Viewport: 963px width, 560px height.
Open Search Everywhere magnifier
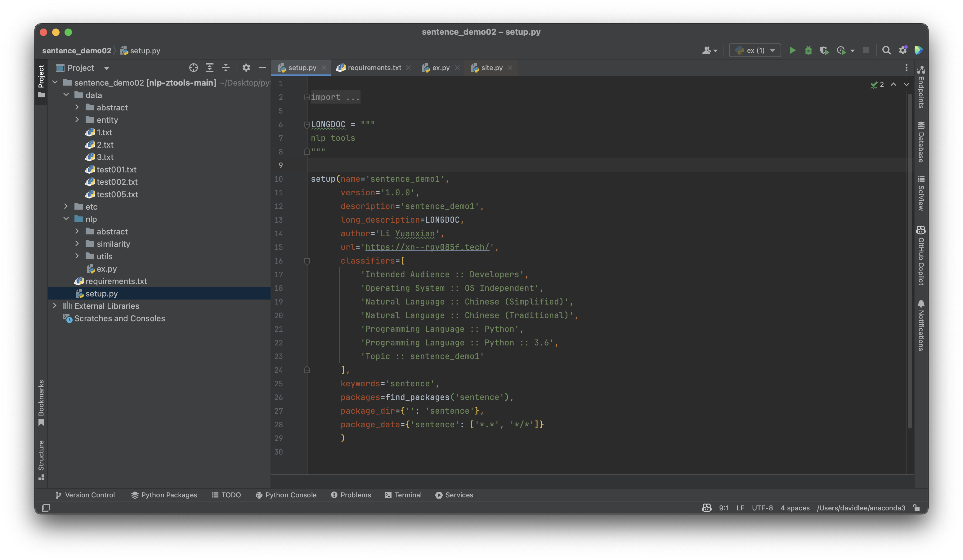point(886,51)
